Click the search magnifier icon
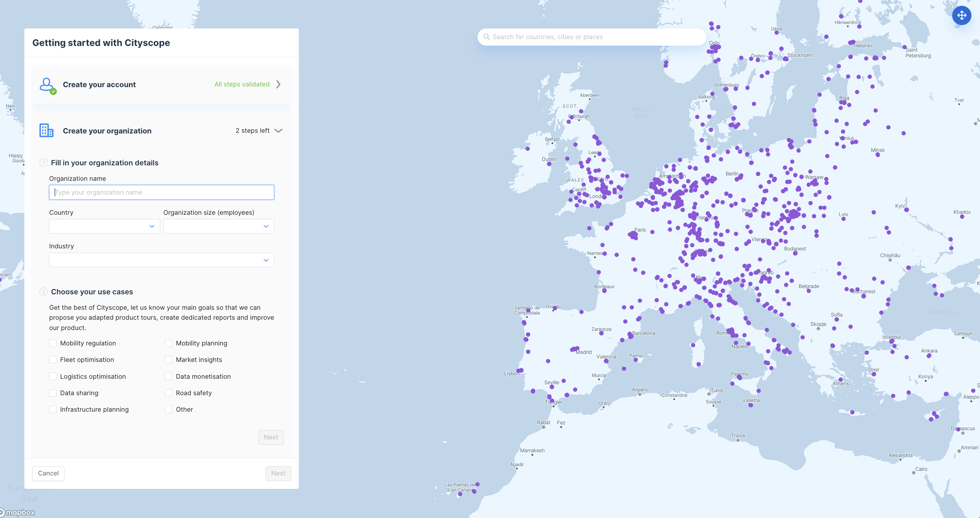 486,37
